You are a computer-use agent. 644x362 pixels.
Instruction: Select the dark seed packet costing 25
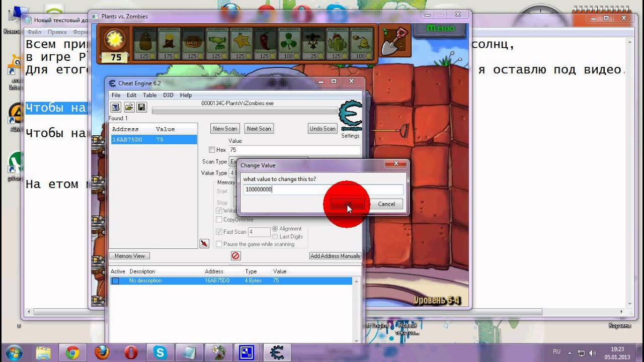[x=313, y=44]
